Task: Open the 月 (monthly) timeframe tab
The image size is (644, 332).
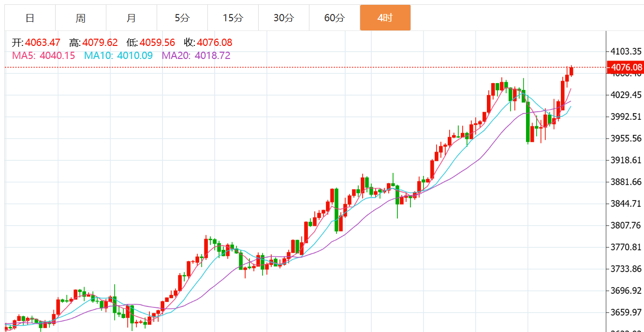Action: 132,18
